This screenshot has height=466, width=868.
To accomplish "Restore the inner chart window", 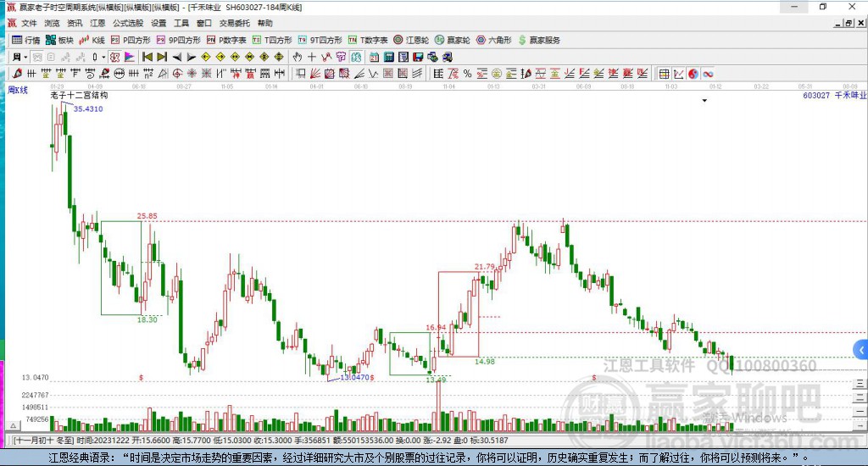I will tap(849, 23).
